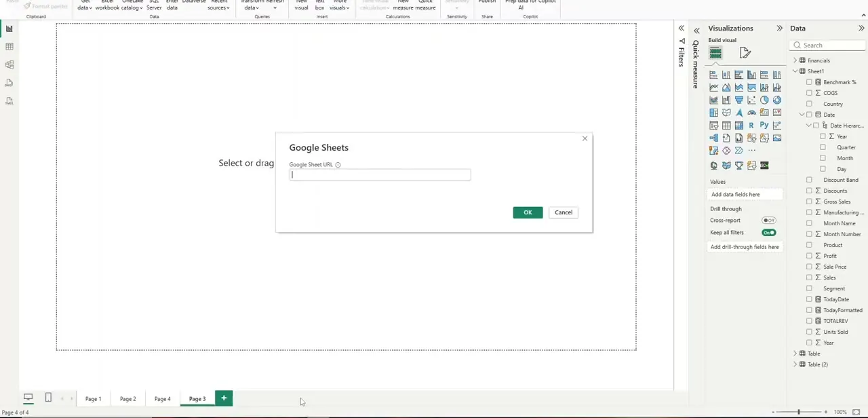This screenshot has height=418, width=868.
Task: Switch to Page 1 tab
Action: pyautogui.click(x=93, y=399)
